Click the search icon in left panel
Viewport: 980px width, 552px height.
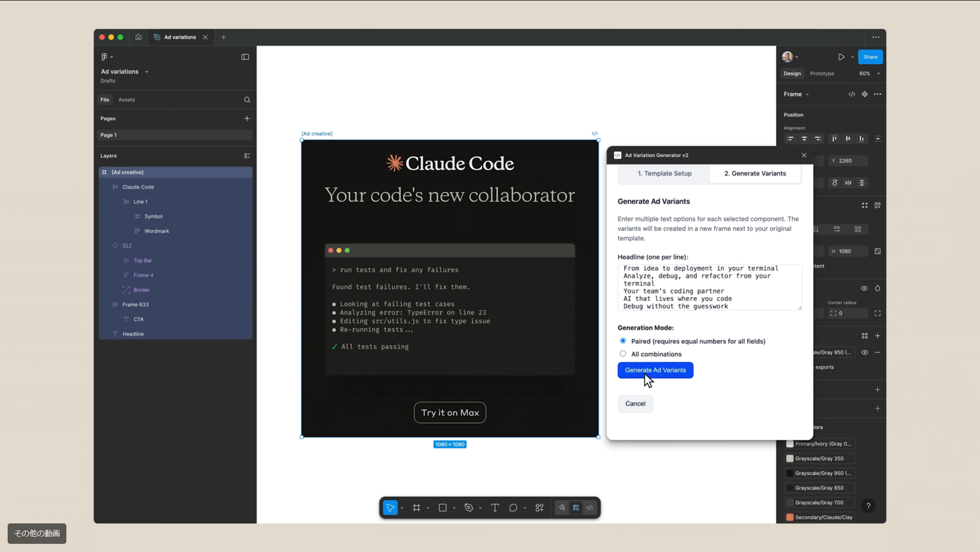(x=247, y=100)
